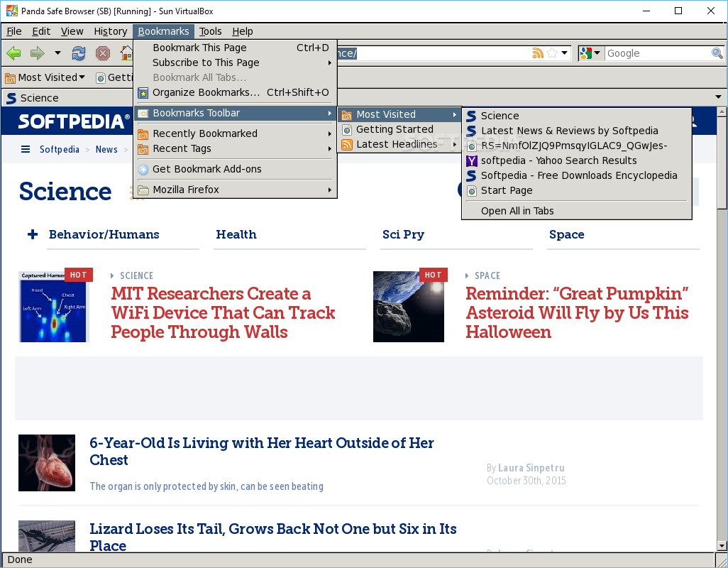Click the green Back arrow button
Image resolution: width=728 pixels, height=568 pixels.
click(x=14, y=53)
